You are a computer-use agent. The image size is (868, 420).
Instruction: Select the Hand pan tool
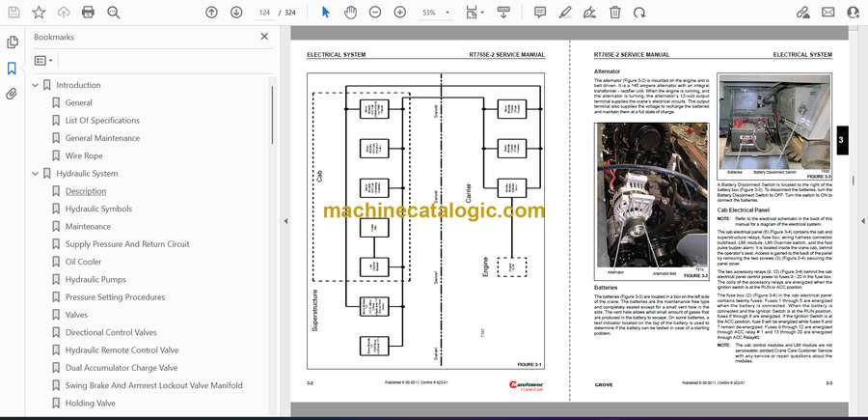coord(349,13)
